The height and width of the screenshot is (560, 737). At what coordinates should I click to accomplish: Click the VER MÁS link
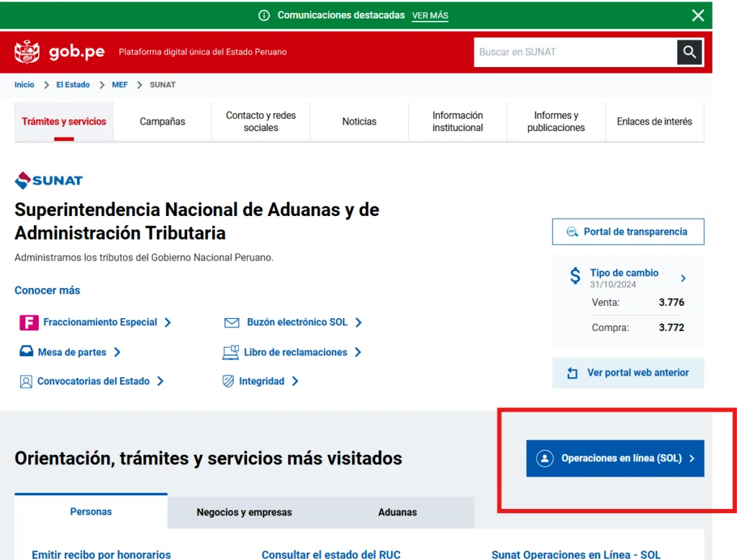click(x=430, y=16)
